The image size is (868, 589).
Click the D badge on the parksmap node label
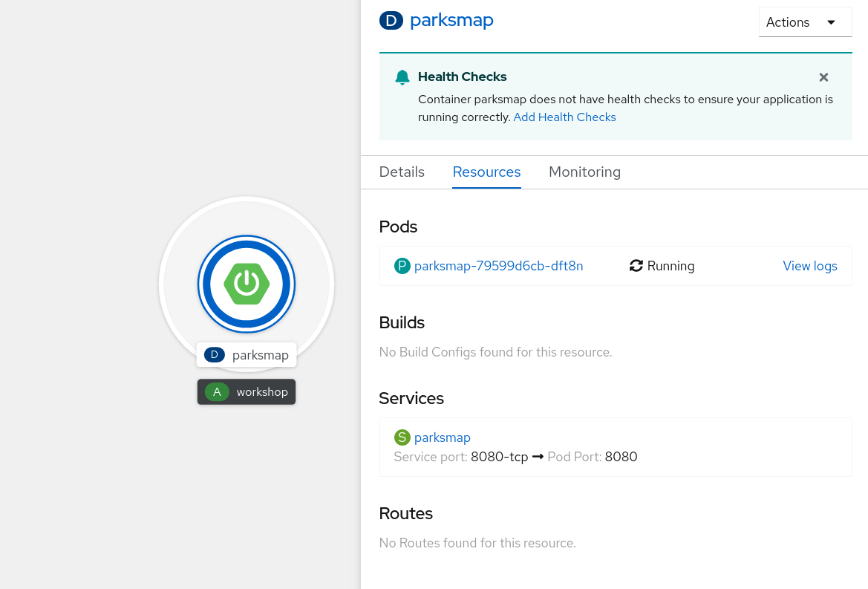[x=214, y=354]
